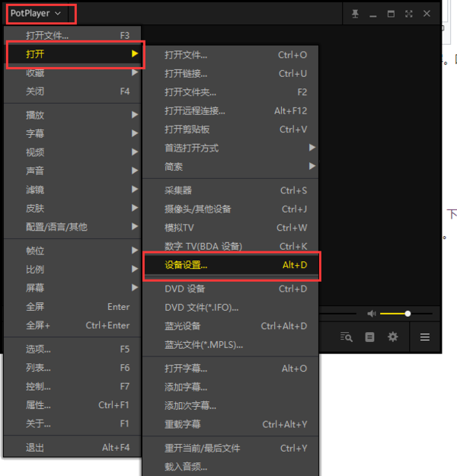457x476 pixels.
Task: Expand the 字幕 submenu
Action: point(72,133)
